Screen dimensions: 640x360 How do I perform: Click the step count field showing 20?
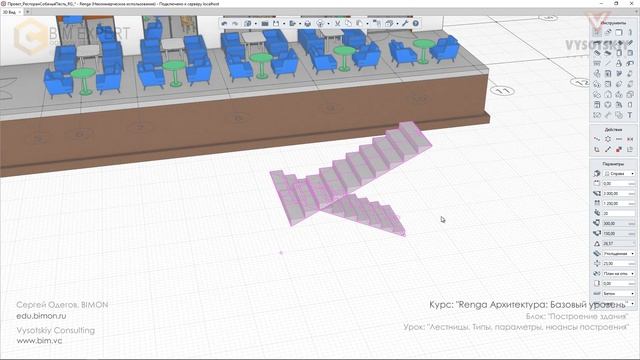(619, 213)
